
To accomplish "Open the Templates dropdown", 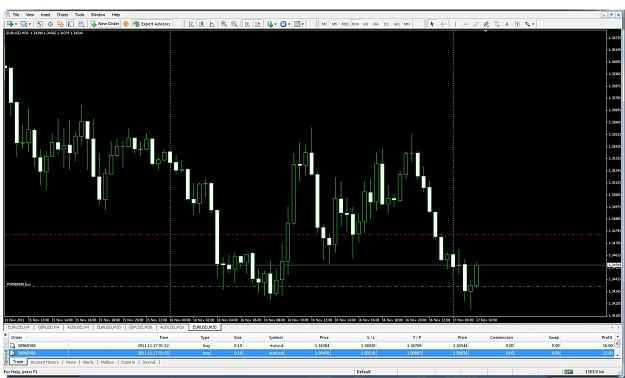I will coord(298,24).
